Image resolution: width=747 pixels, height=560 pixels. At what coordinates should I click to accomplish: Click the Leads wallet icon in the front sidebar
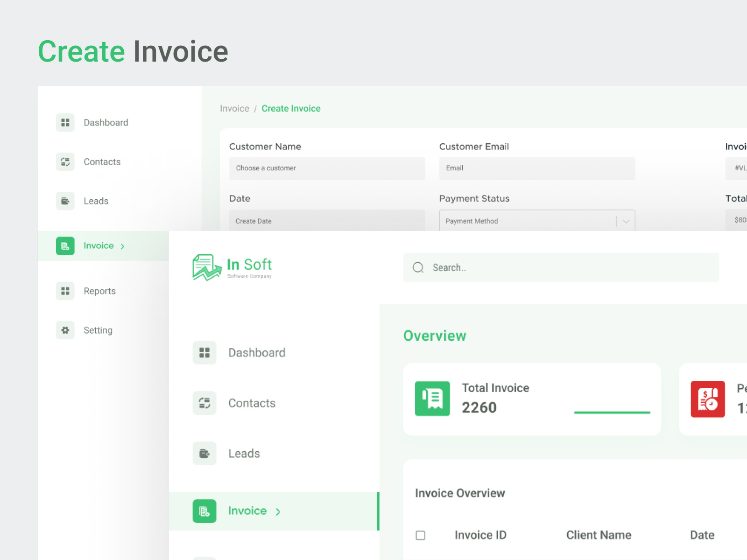(x=204, y=454)
